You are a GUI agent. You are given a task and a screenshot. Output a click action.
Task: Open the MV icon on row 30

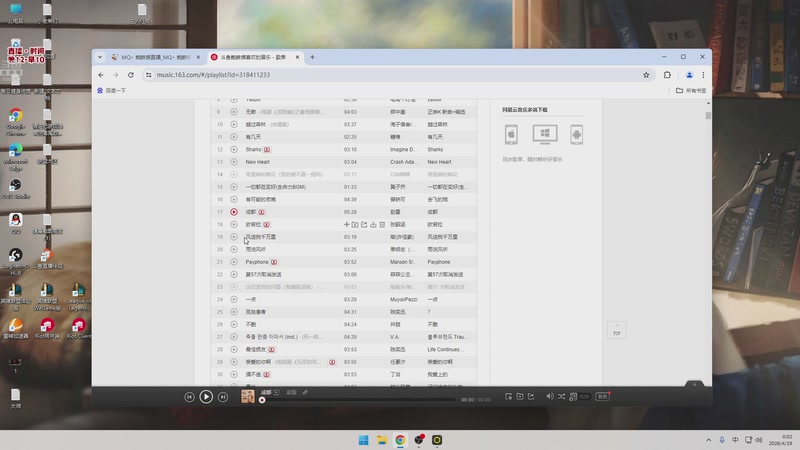(266, 374)
